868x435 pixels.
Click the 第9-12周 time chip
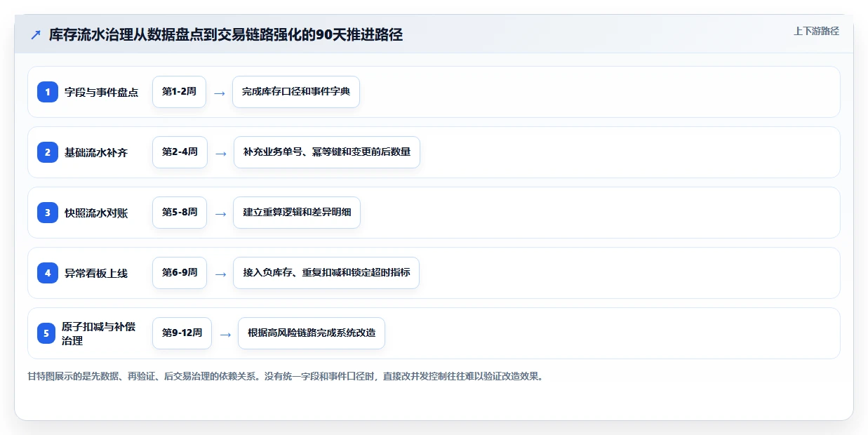182,333
